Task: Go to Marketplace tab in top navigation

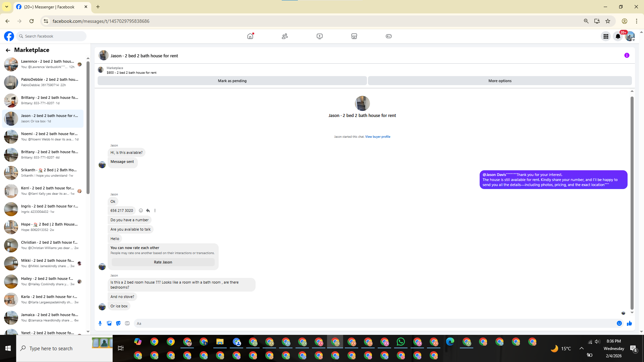Action: [x=354, y=36]
